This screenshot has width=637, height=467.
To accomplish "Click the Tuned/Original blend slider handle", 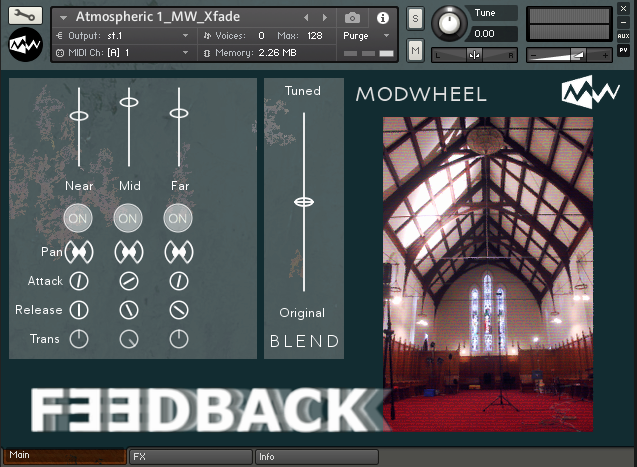I will (x=304, y=201).
